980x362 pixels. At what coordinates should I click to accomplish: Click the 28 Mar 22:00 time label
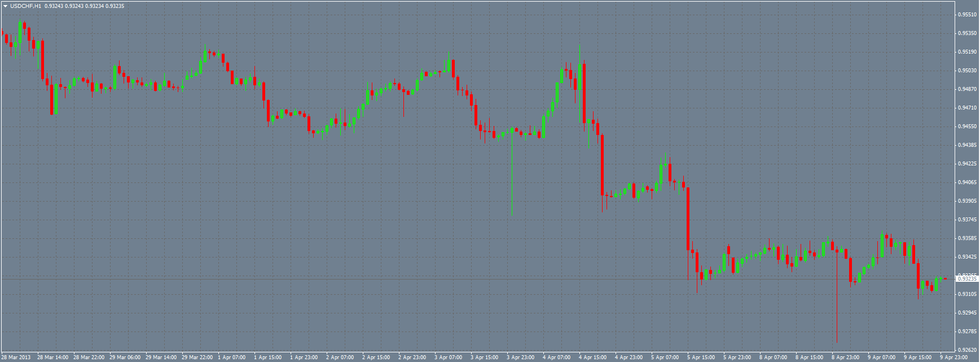pyautogui.click(x=89, y=357)
